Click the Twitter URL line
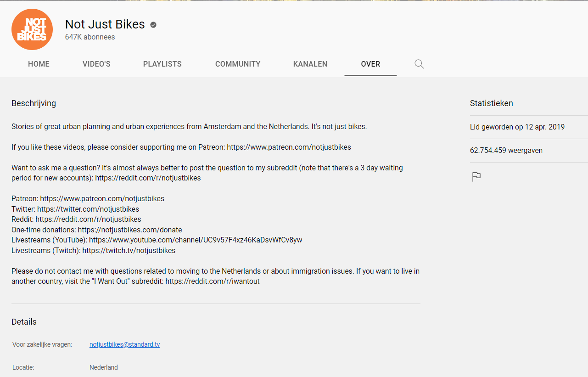Viewport: 588px width, 377px height. [75, 209]
